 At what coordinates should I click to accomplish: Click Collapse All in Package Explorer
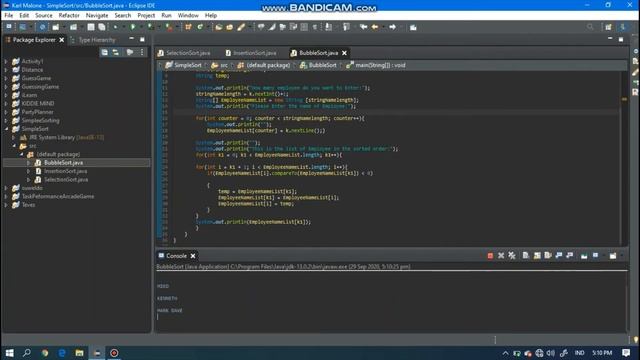(x=105, y=52)
